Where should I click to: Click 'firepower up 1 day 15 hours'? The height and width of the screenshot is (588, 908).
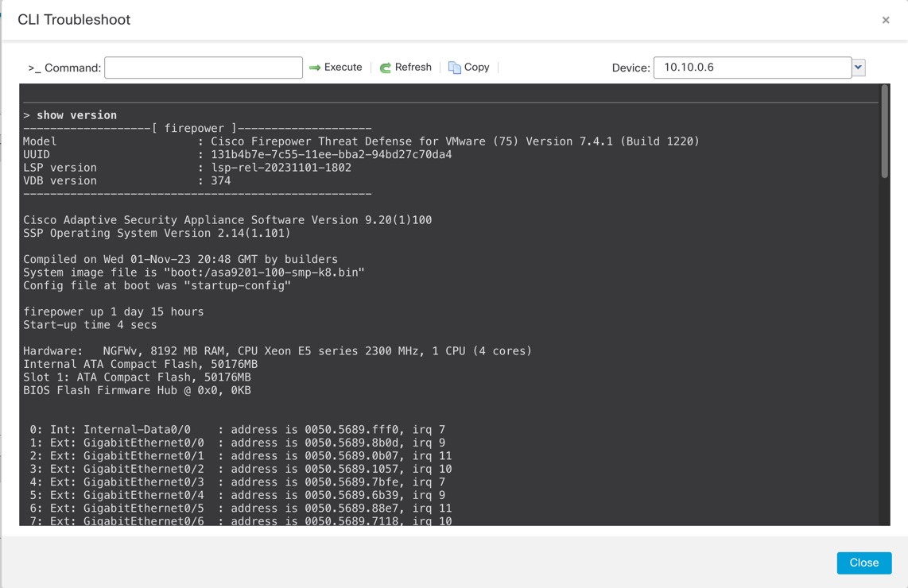[114, 312]
